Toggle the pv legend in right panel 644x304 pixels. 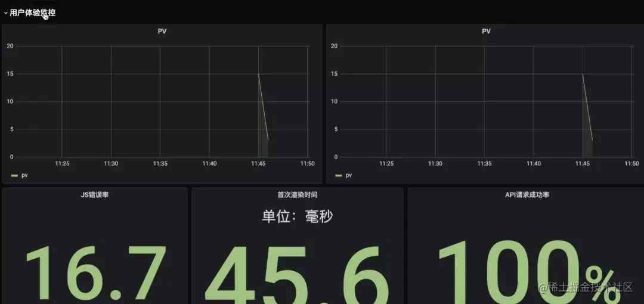[349, 175]
